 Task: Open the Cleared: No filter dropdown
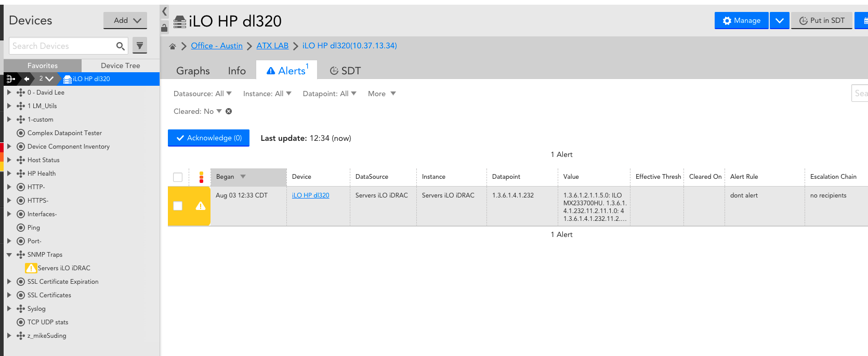point(198,111)
